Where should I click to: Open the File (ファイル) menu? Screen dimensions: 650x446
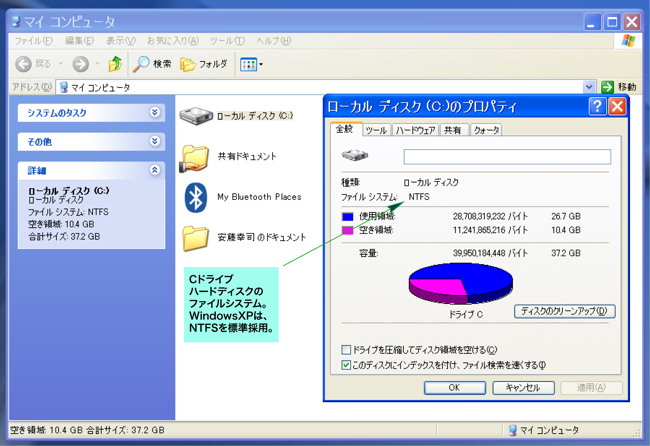pos(34,41)
